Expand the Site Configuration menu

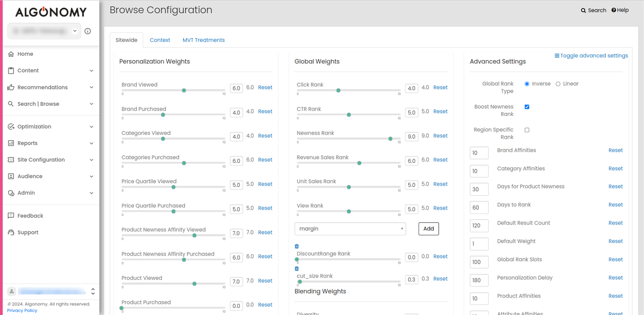tap(51, 160)
